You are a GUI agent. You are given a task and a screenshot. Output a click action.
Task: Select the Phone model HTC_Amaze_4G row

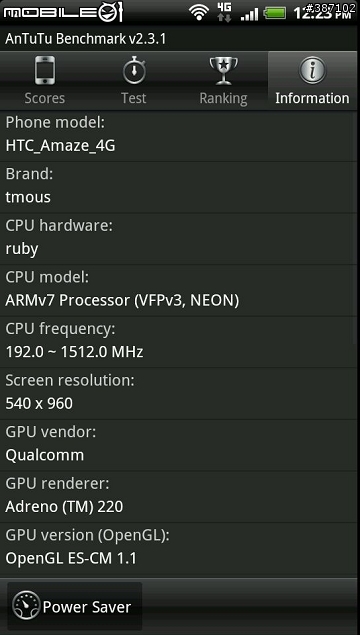pyautogui.click(x=180, y=136)
